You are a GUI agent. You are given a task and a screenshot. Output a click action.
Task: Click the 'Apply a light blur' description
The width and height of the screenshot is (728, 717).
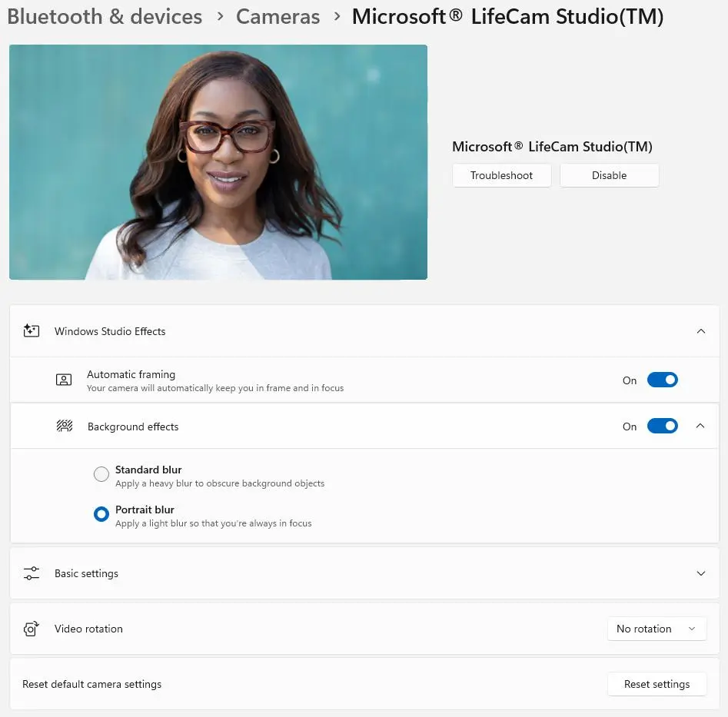pyautogui.click(x=213, y=523)
